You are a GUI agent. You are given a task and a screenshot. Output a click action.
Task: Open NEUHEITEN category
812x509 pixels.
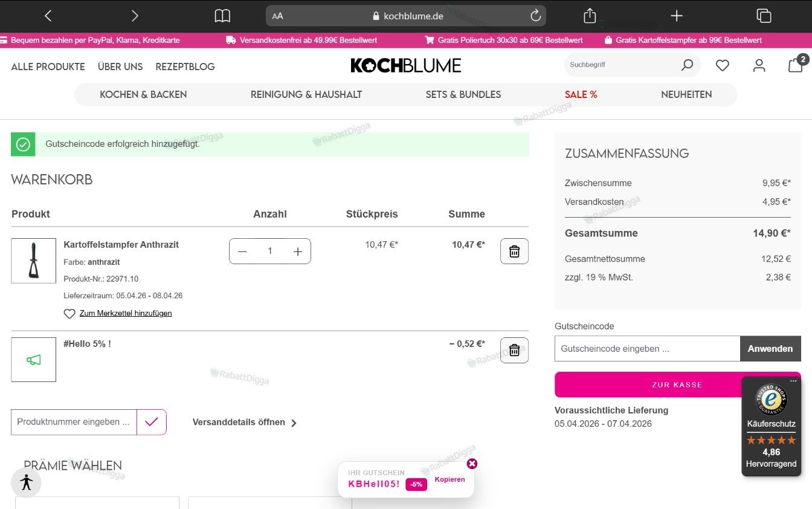pos(686,94)
